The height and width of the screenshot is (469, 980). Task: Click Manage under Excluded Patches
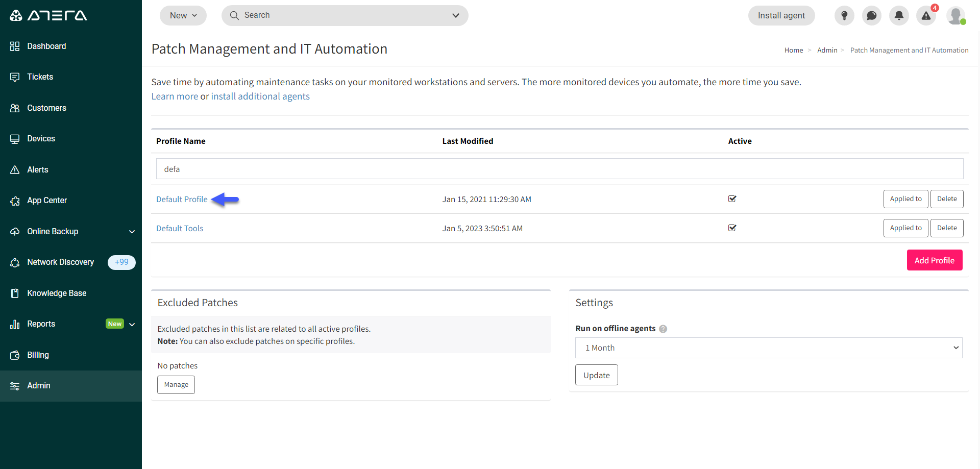click(x=176, y=385)
